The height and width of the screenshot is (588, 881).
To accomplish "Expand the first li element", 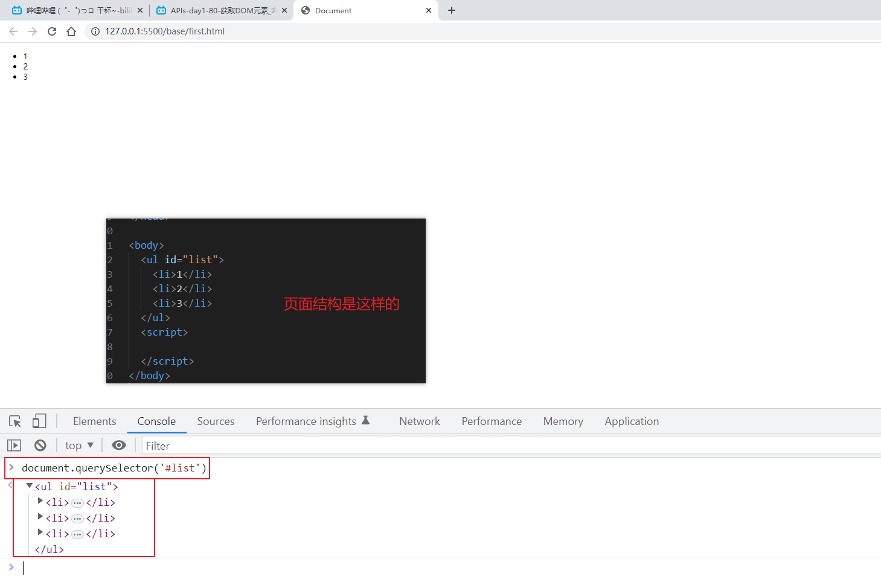I will pyautogui.click(x=40, y=501).
